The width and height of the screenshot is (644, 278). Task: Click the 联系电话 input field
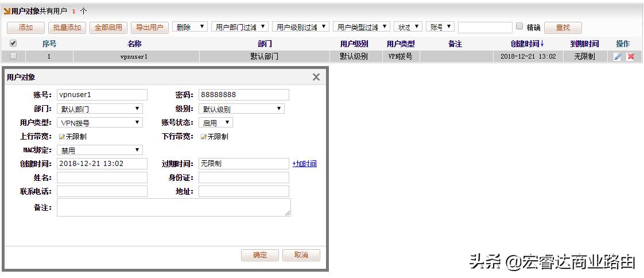click(x=102, y=191)
